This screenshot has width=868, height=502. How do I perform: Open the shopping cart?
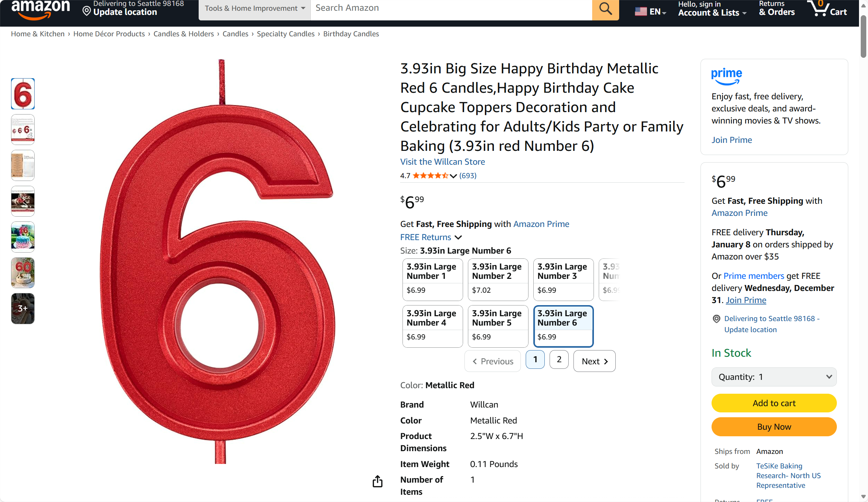[x=827, y=9]
